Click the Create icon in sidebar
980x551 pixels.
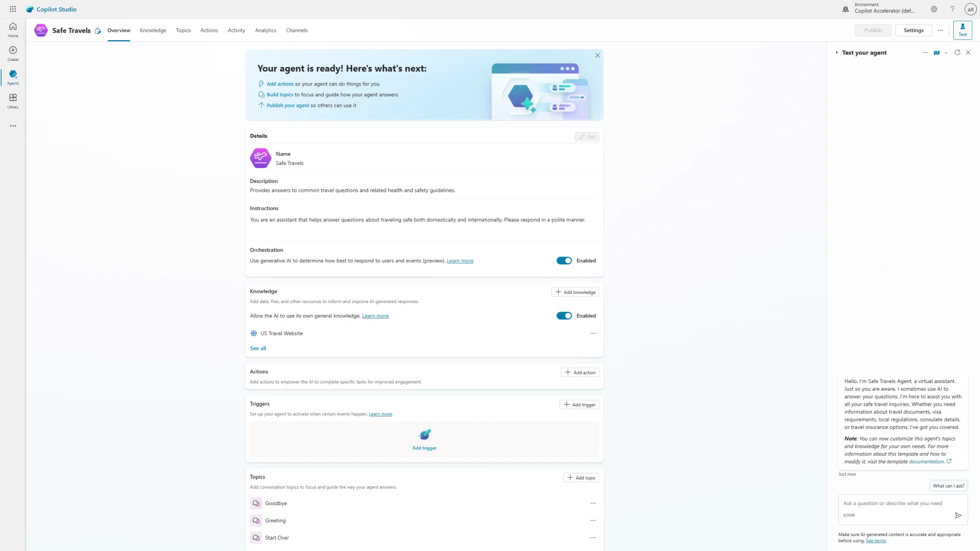pos(13,53)
